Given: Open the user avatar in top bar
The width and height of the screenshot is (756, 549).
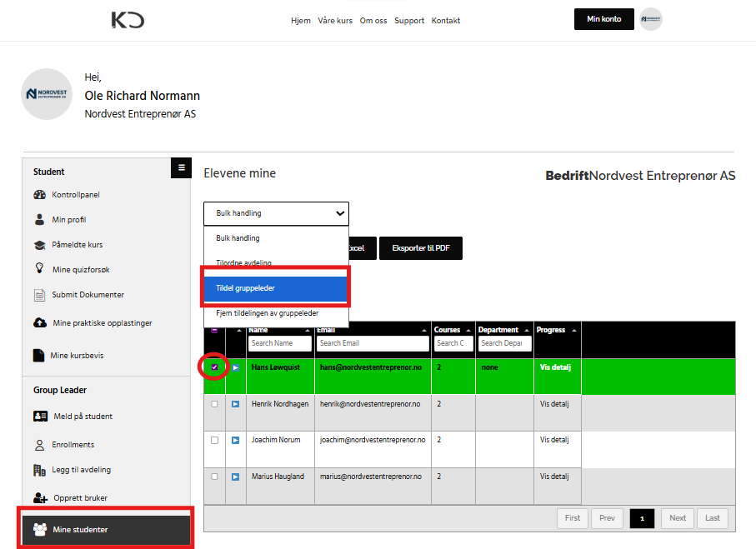Looking at the screenshot, I should pos(650,19).
